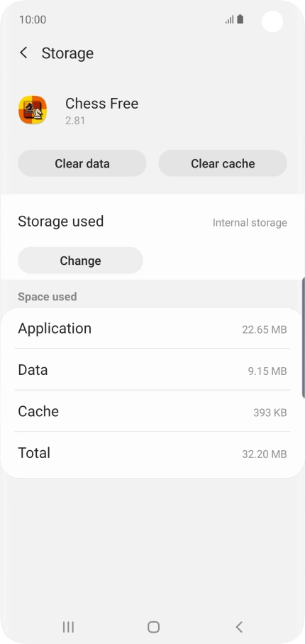Click the scrollbar on the right edge
The image size is (305, 644).
coord(304,337)
